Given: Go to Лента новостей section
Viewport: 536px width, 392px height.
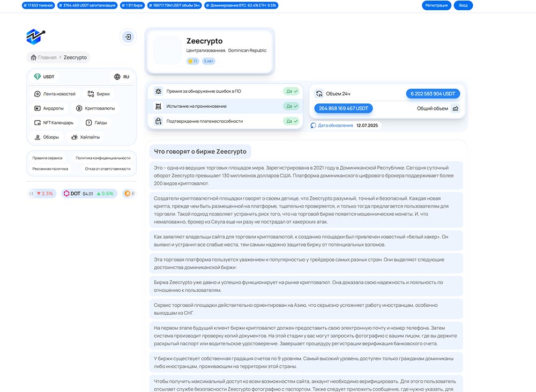Looking at the screenshot, I should point(55,94).
